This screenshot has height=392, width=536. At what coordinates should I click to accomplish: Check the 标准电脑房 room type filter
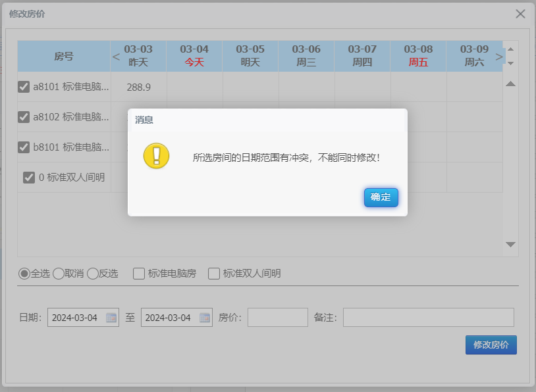click(x=139, y=274)
